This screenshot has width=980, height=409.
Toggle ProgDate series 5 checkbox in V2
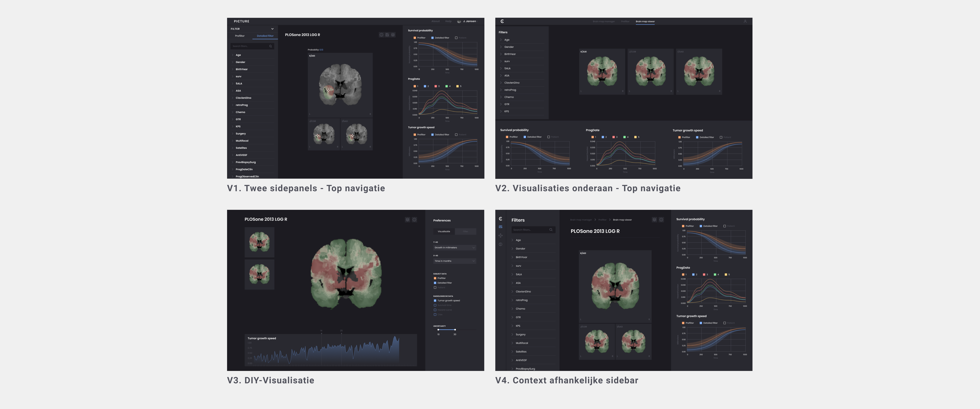[635, 137]
